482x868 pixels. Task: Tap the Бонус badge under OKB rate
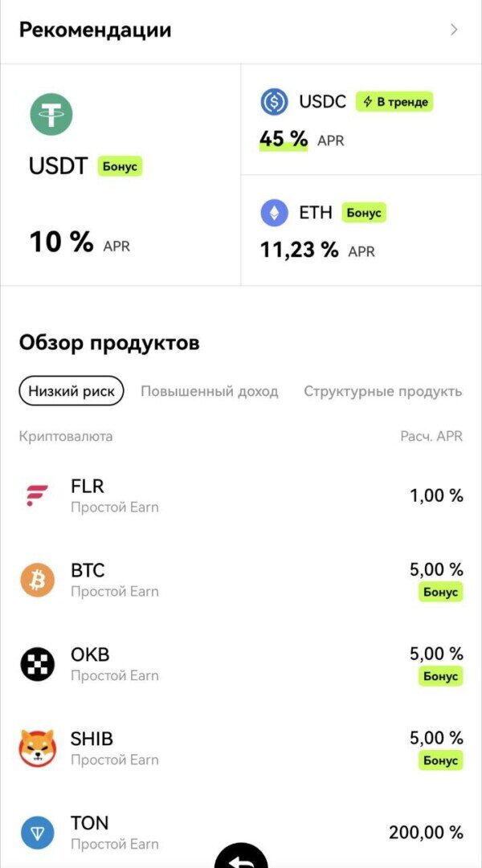click(441, 676)
